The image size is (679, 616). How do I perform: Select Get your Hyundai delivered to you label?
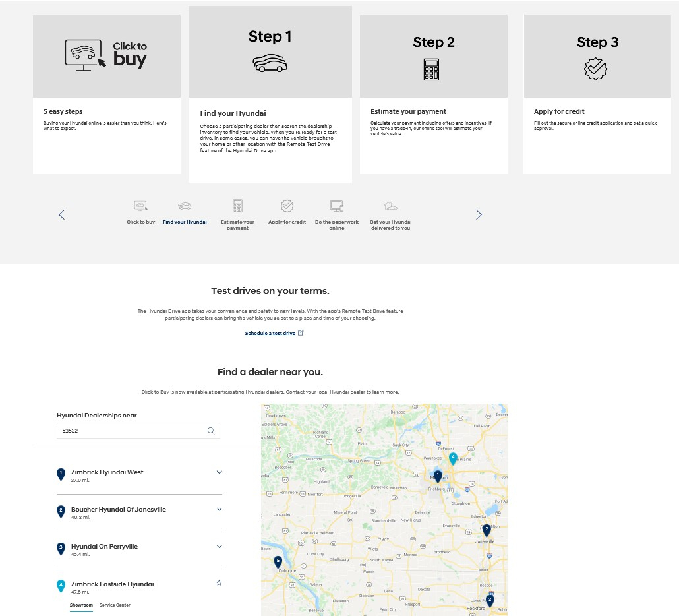tap(391, 225)
